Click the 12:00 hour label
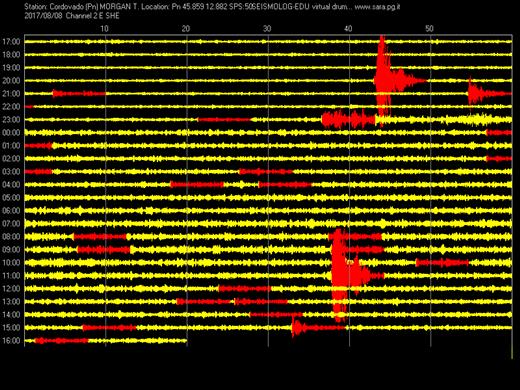The width and height of the screenshot is (520, 390). [x=11, y=289]
